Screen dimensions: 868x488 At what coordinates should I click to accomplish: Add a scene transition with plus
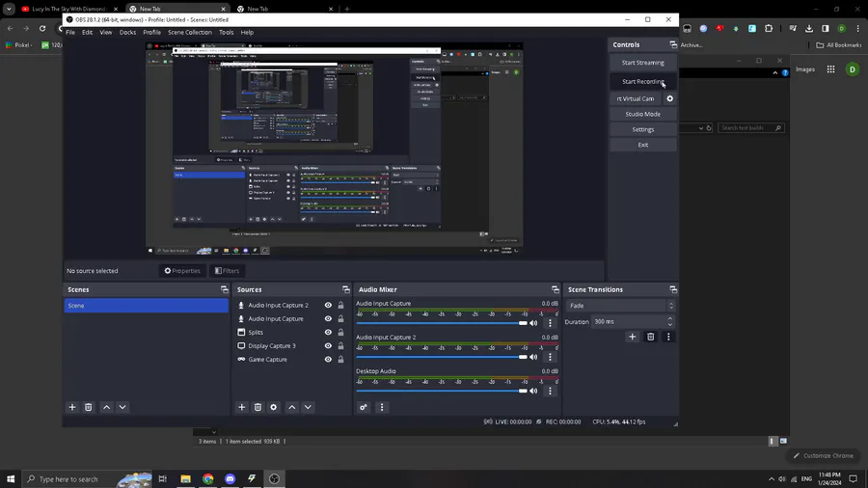tap(632, 337)
